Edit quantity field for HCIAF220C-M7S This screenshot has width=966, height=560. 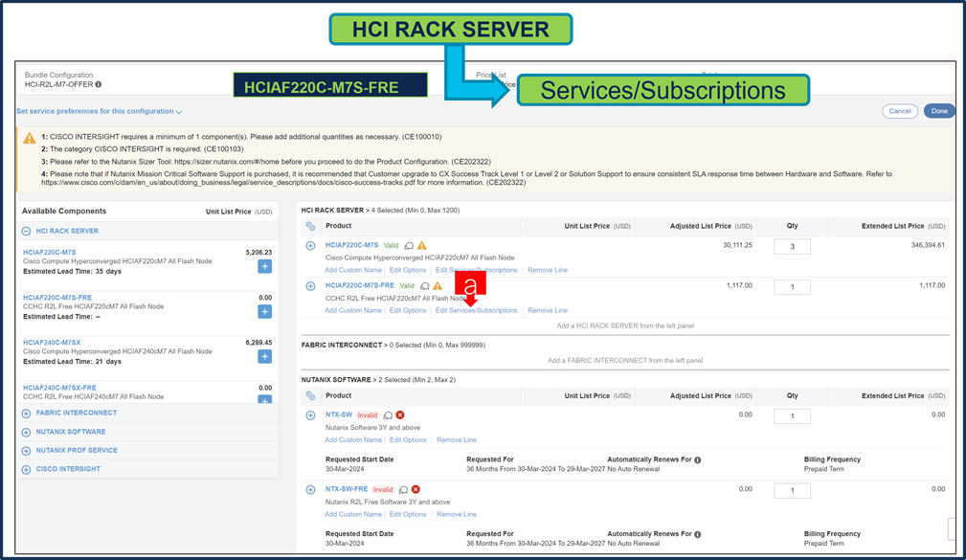point(793,246)
